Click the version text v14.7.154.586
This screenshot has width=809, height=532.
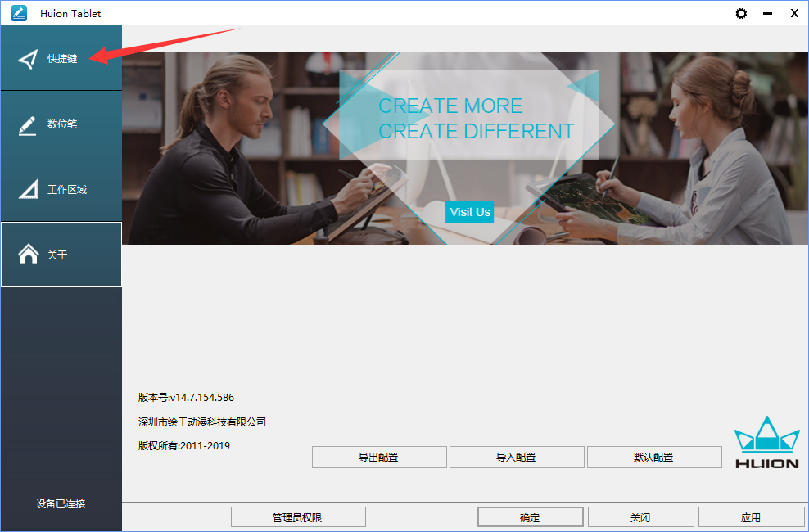(x=186, y=398)
